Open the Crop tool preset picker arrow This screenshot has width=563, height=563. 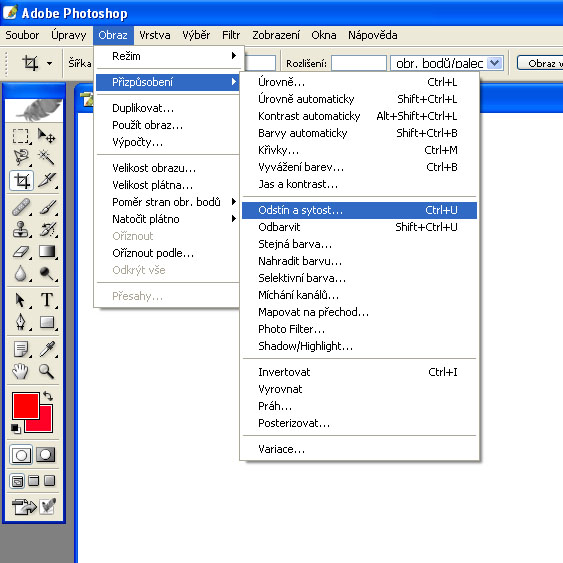pos(50,64)
